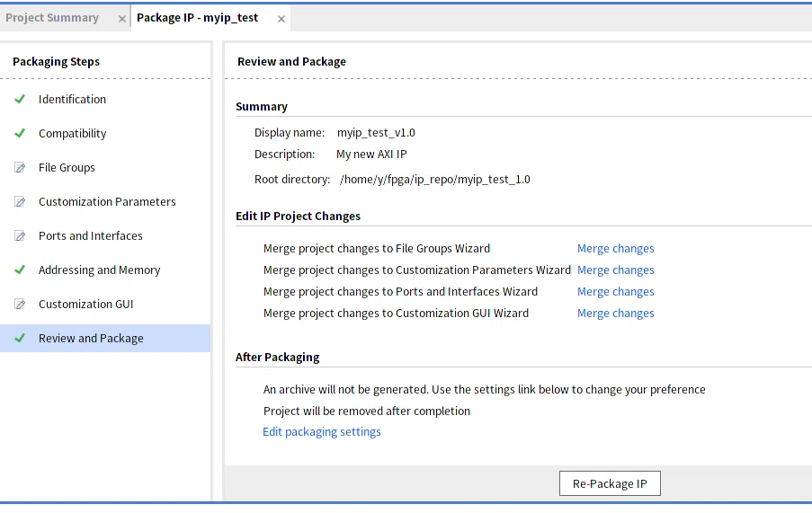Click the edit pencil icon beside File Groups
The height and width of the screenshot is (513, 812).
[x=20, y=167]
